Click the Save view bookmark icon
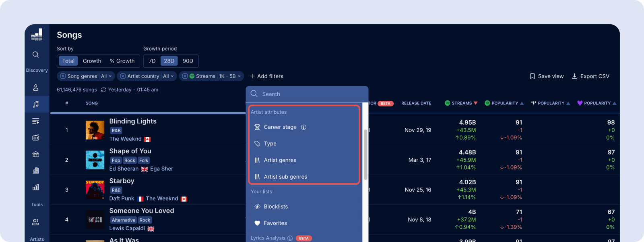The image size is (644, 242). (532, 76)
